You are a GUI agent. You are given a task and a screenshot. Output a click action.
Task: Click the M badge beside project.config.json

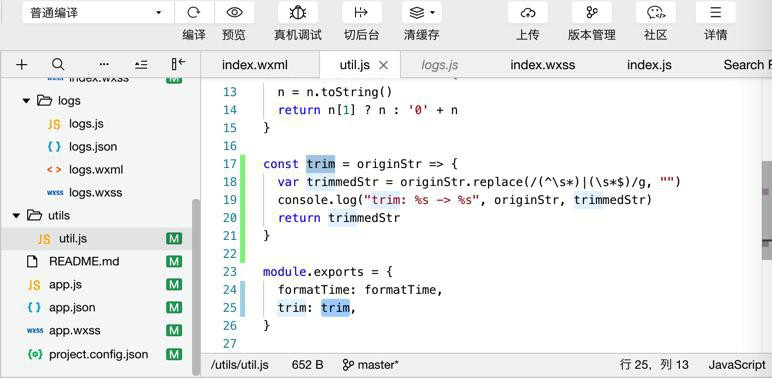pyautogui.click(x=174, y=354)
